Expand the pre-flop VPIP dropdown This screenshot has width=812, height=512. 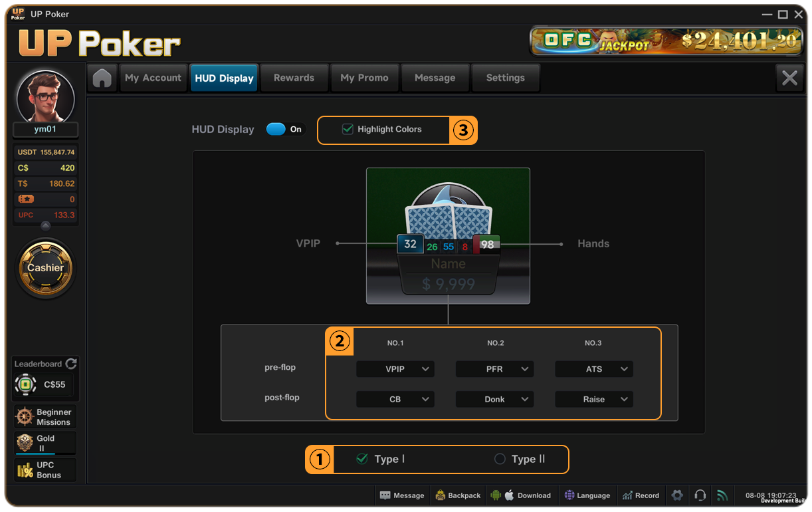[x=395, y=369]
